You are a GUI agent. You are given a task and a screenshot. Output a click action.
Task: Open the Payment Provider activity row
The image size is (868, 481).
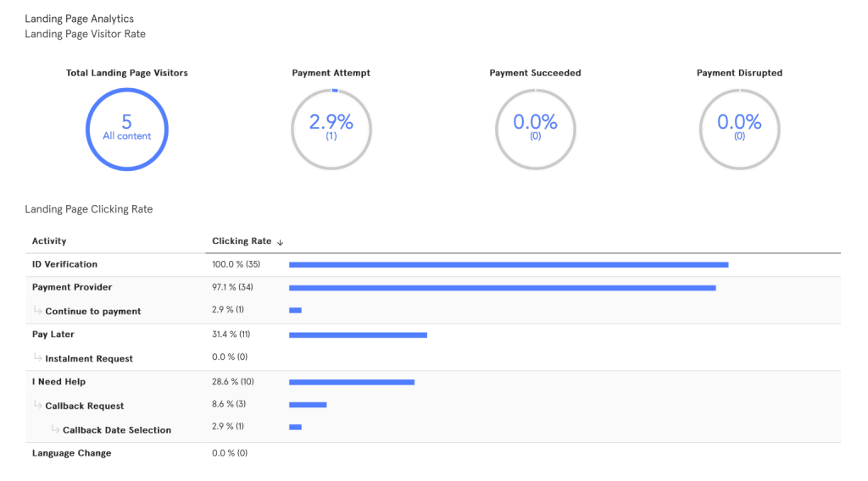point(433,287)
